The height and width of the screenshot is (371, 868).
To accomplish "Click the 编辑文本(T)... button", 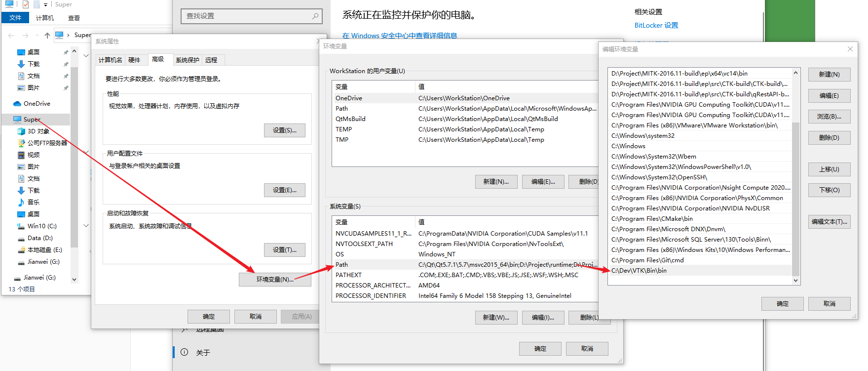I will point(829,222).
